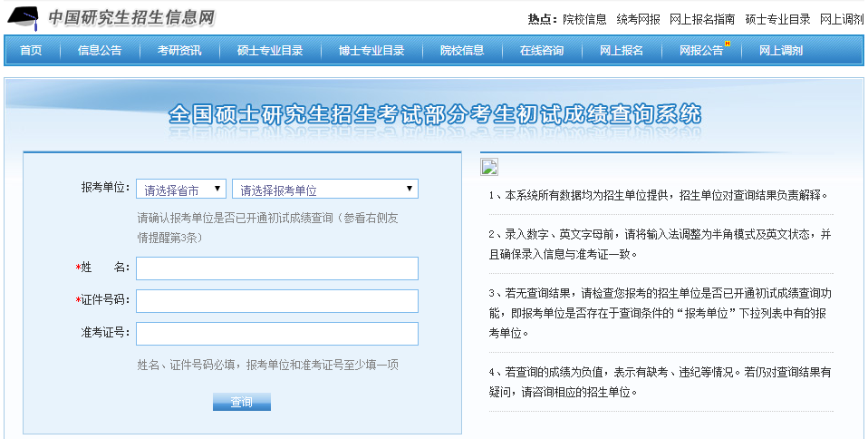The height and width of the screenshot is (439, 868).
Task: Open the 首页 navigation item
Action: tap(31, 51)
